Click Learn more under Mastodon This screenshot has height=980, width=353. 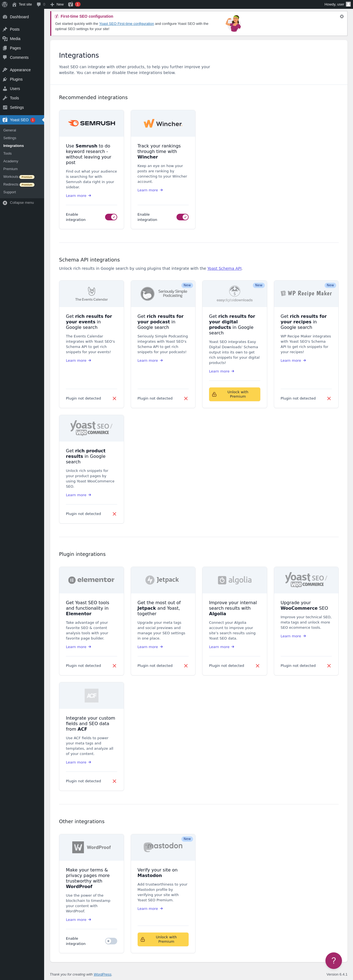click(150, 908)
